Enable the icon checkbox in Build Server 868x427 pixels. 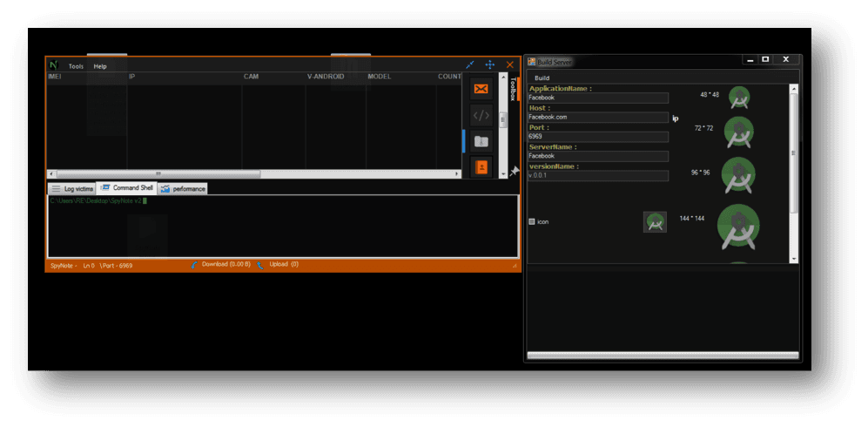coord(532,221)
